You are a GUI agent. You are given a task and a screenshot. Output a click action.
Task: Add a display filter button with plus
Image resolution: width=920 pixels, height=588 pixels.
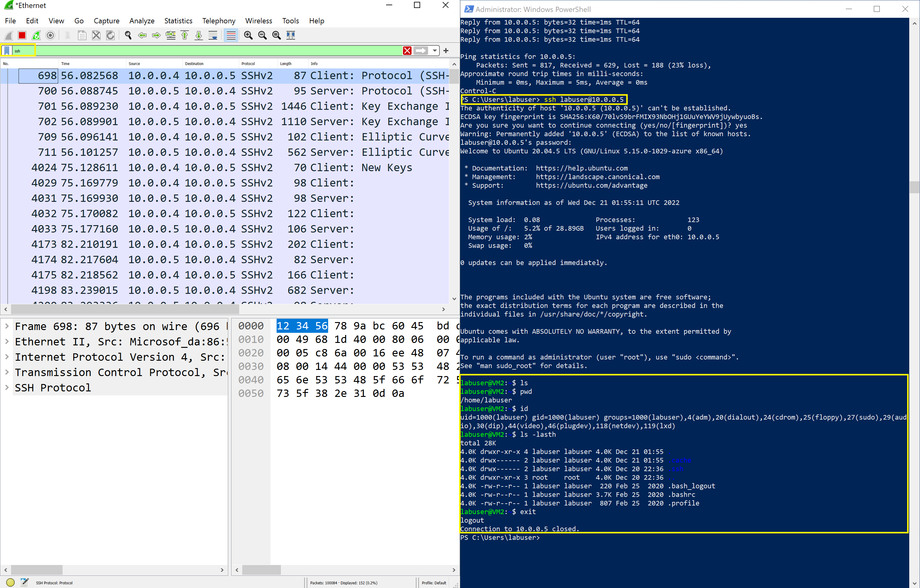[446, 51]
